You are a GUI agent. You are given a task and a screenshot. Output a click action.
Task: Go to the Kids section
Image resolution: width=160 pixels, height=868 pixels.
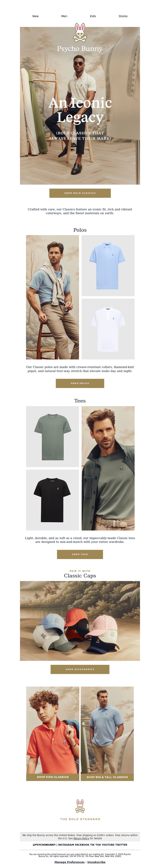point(93,16)
